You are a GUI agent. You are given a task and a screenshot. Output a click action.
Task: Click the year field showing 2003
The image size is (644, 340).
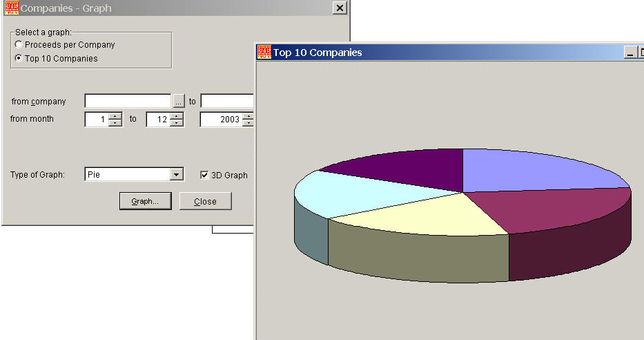pyautogui.click(x=221, y=120)
